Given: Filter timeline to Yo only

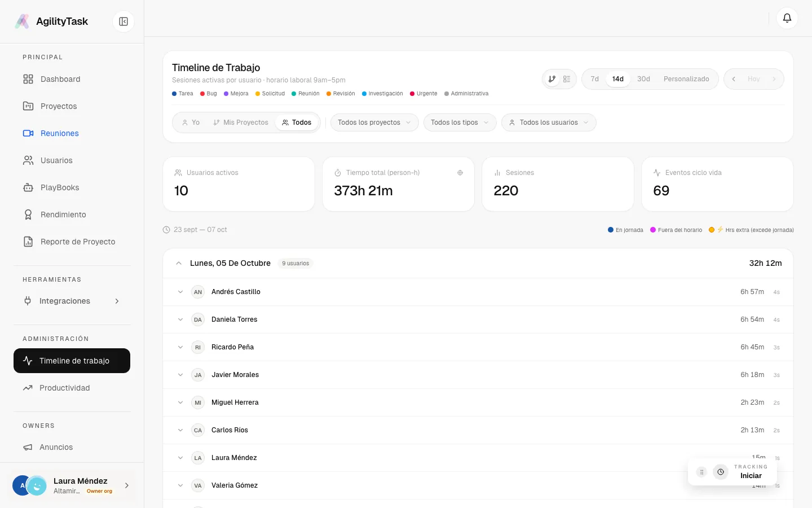Looking at the screenshot, I should pos(191,122).
